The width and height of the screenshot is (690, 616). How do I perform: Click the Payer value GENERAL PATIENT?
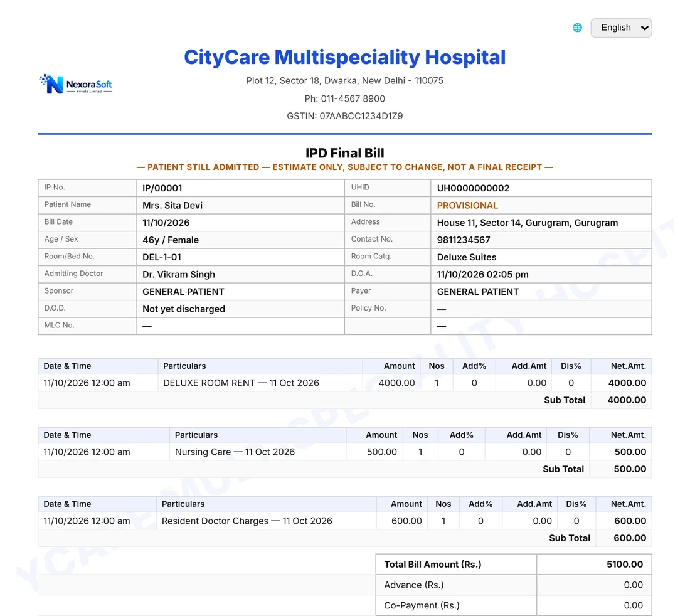477,292
